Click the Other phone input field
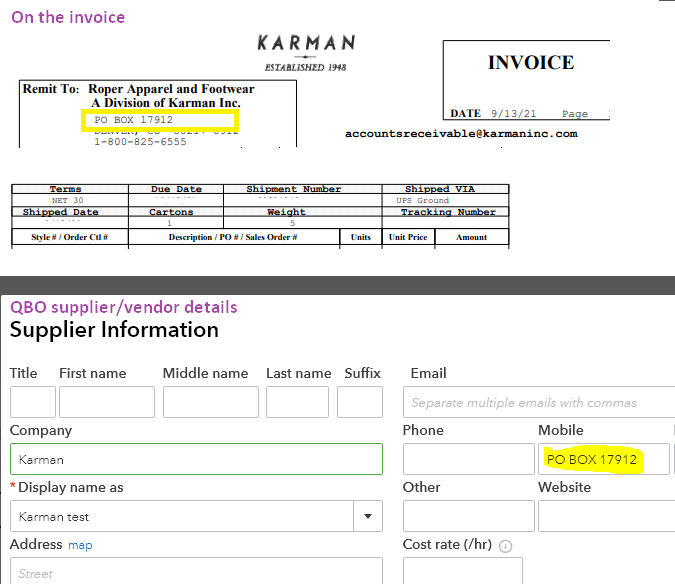 pos(469,516)
